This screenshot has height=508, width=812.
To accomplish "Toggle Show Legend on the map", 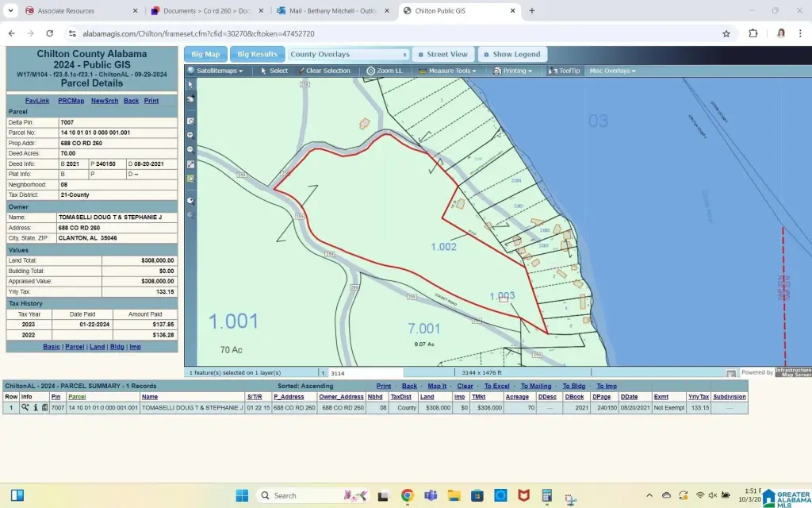I will point(511,55).
